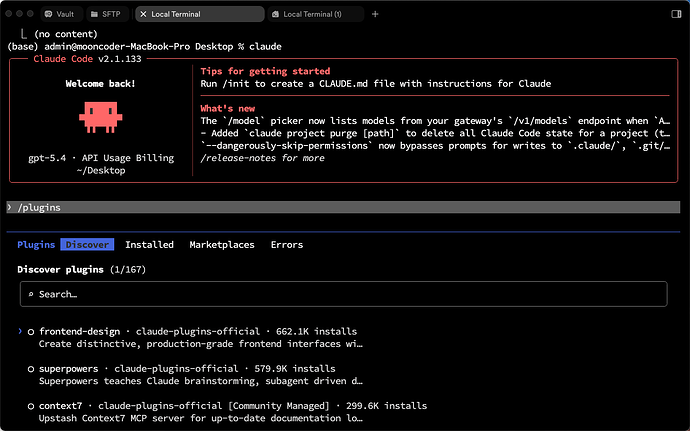Open the Vault tab
Image resolution: width=690 pixels, height=431 pixels.
61,14
